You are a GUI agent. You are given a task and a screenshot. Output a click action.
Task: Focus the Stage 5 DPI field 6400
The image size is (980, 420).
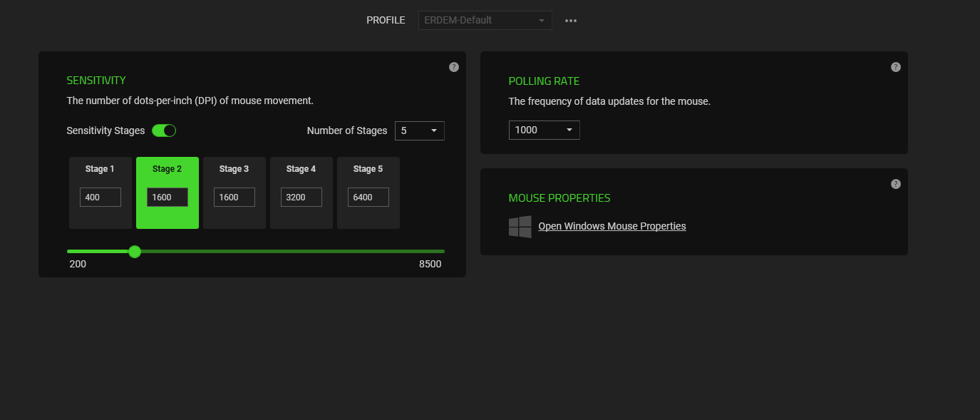click(x=368, y=197)
